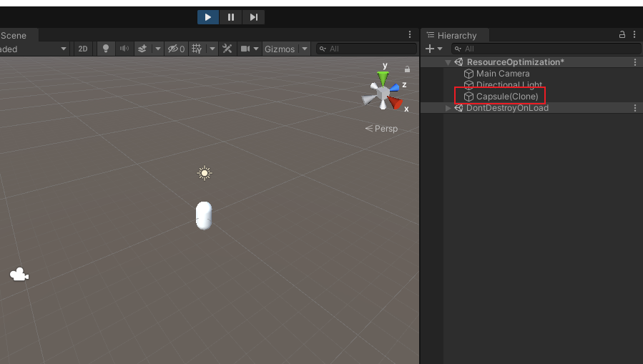Toggle 2D view mode
The height and width of the screenshot is (364, 643).
83,49
